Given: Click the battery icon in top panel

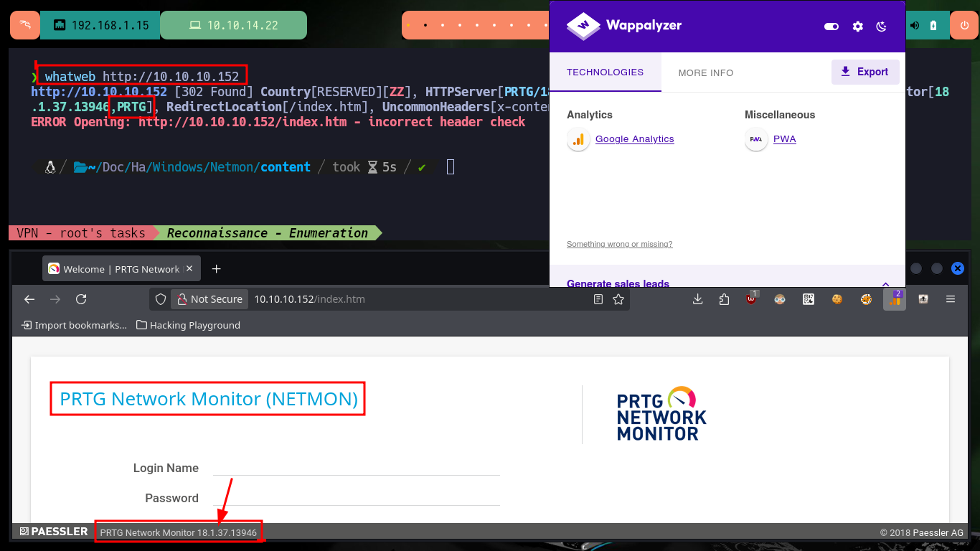Looking at the screenshot, I should coord(933,25).
